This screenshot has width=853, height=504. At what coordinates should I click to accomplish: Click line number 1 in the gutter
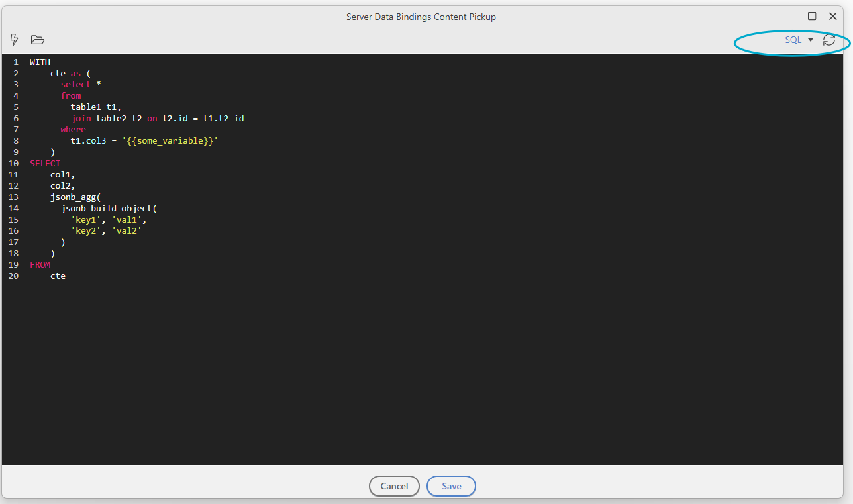(15, 62)
